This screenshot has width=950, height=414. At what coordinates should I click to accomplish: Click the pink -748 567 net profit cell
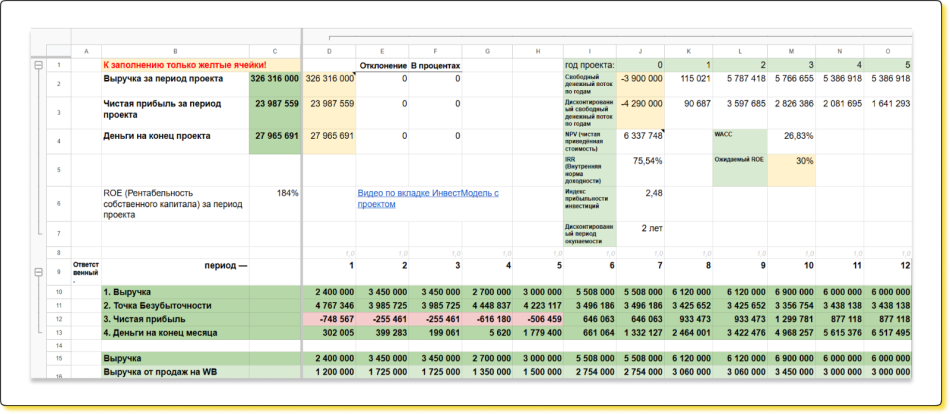click(x=329, y=318)
